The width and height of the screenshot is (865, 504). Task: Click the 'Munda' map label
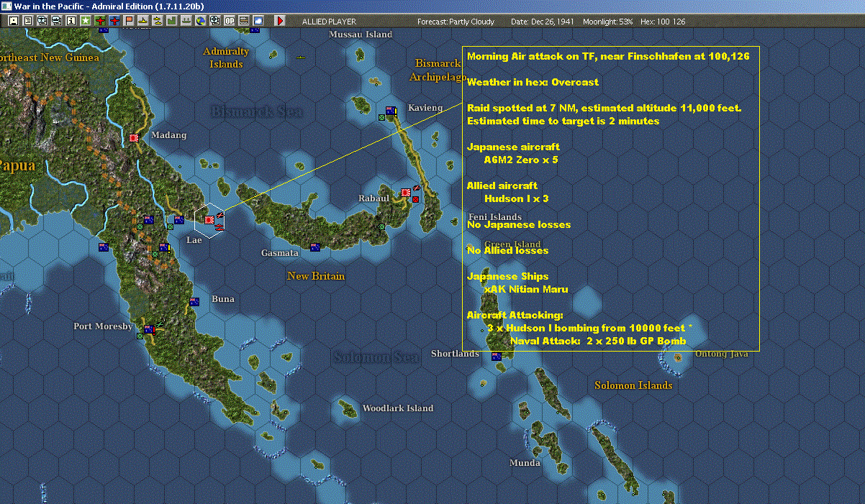tap(525, 462)
